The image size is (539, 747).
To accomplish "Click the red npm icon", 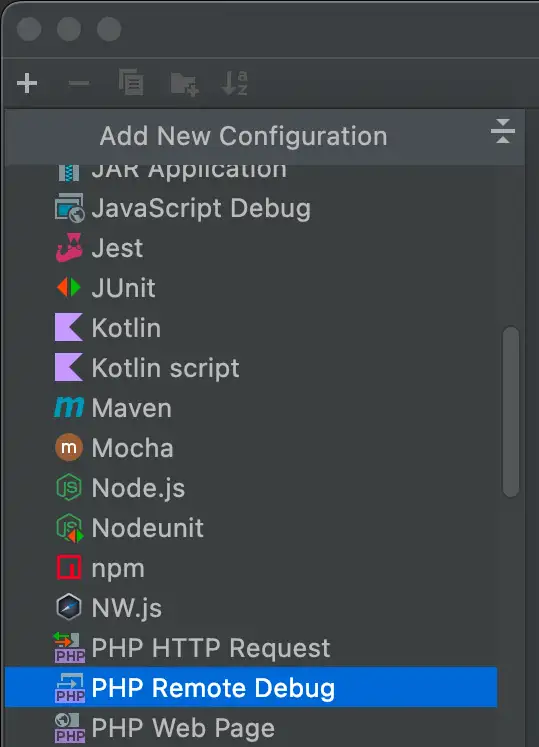I will pos(69,567).
